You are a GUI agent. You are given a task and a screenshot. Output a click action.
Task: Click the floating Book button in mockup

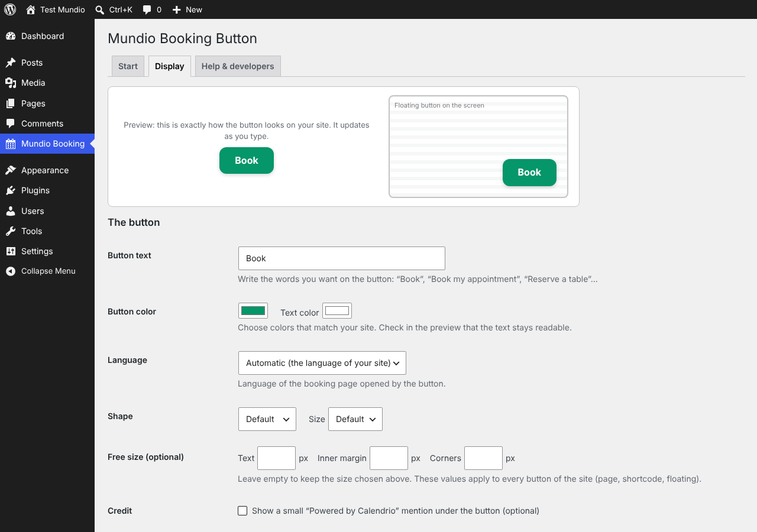pos(529,173)
